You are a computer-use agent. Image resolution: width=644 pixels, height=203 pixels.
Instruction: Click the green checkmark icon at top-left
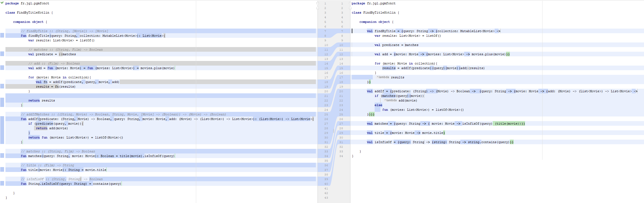pyautogui.click(x=2, y=3)
